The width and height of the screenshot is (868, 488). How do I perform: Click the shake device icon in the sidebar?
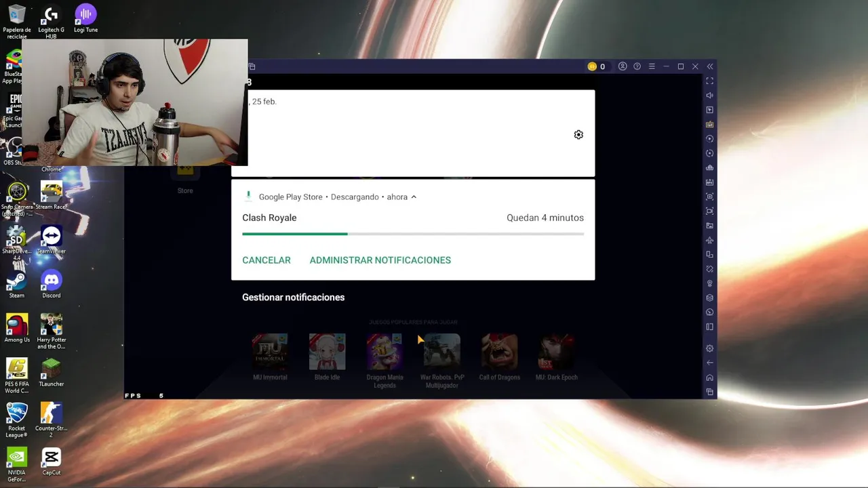pyautogui.click(x=709, y=269)
